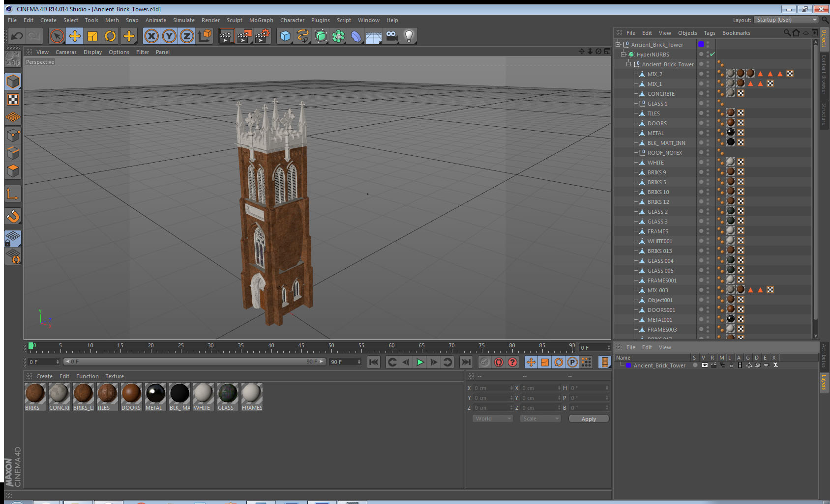
Task: Collapse the nested Ancient_Brick_Tower null
Action: click(x=628, y=64)
